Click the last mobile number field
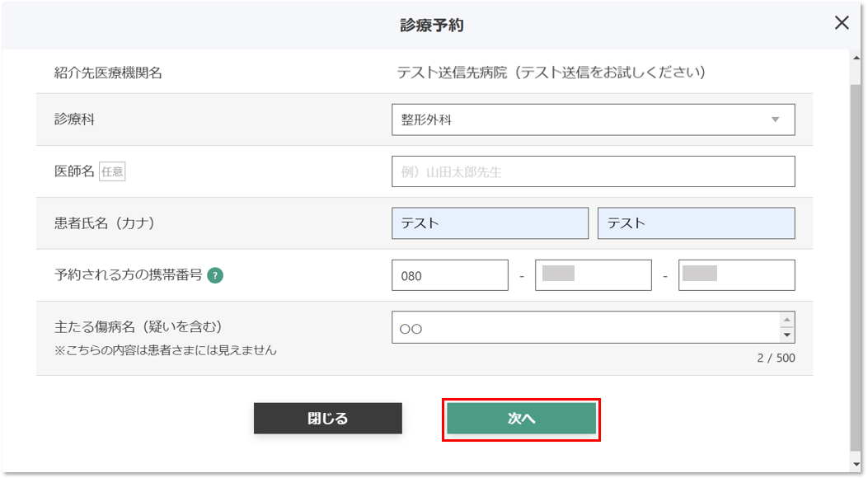The image size is (868, 478). click(736, 275)
